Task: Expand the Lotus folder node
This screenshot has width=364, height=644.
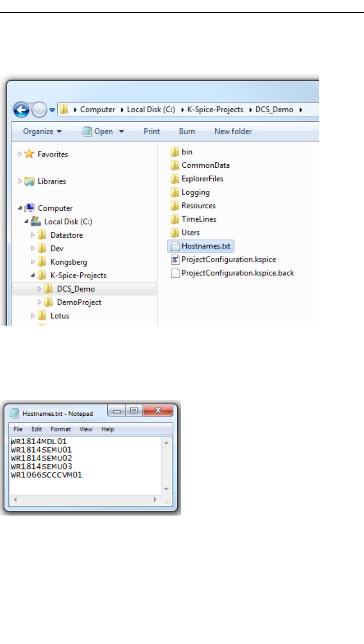Action: tap(33, 315)
